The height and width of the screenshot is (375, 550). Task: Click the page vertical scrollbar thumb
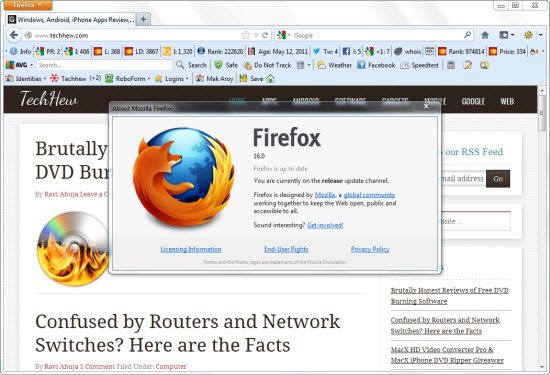click(542, 113)
